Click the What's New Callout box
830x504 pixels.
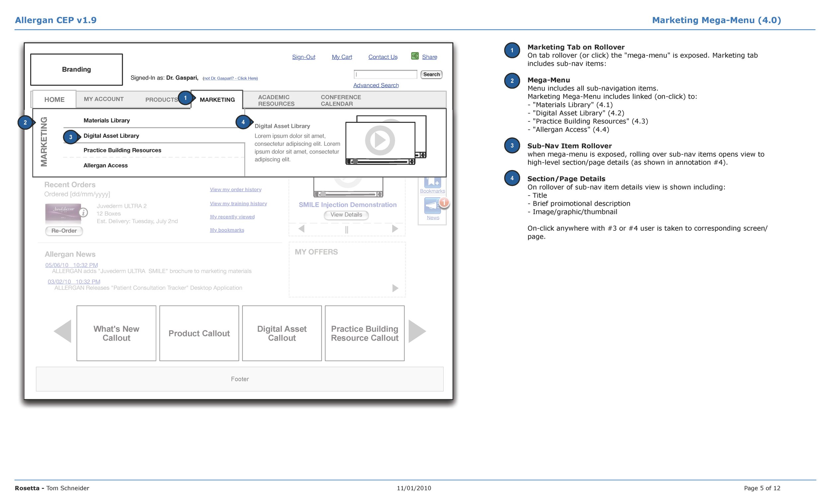pos(116,333)
